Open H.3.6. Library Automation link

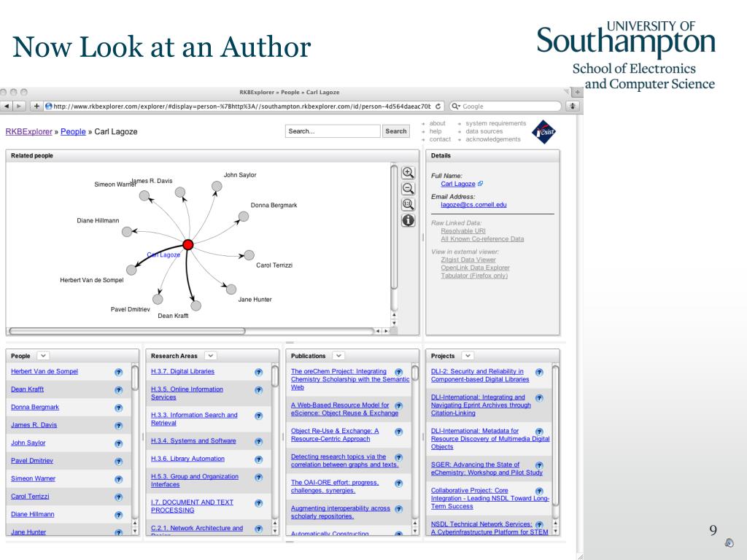tap(187, 459)
